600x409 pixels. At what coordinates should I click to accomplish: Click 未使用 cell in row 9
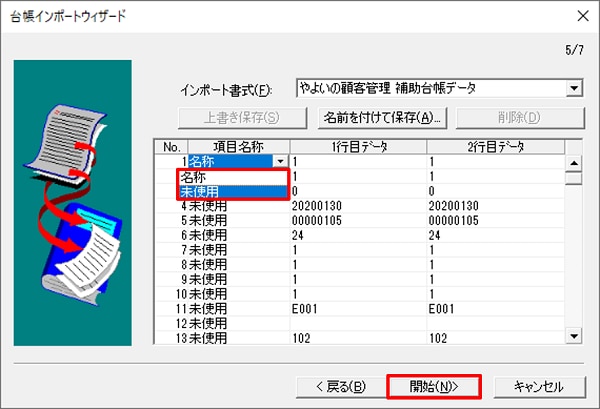coord(238,279)
